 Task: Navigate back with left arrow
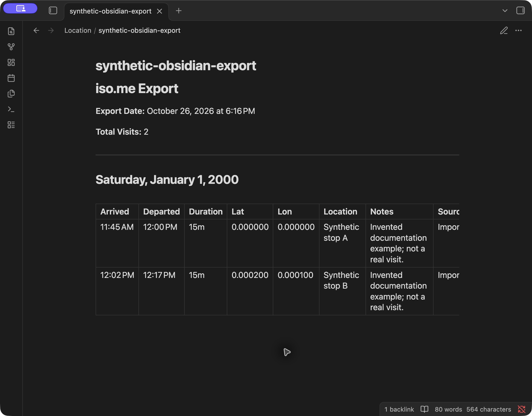click(36, 30)
